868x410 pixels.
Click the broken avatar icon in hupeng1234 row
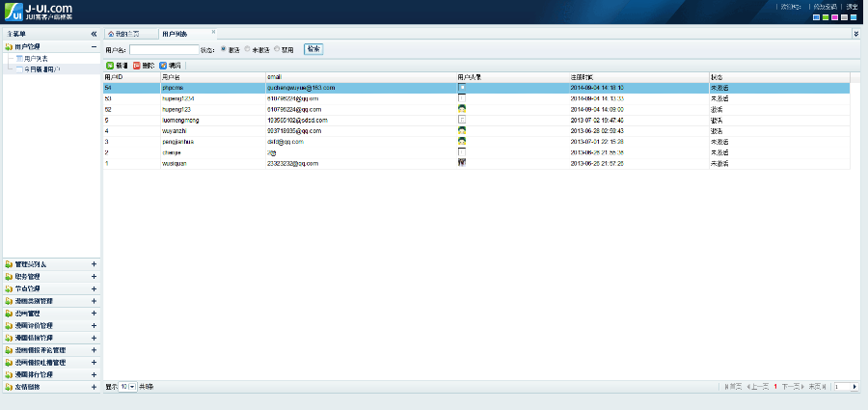[462, 98]
